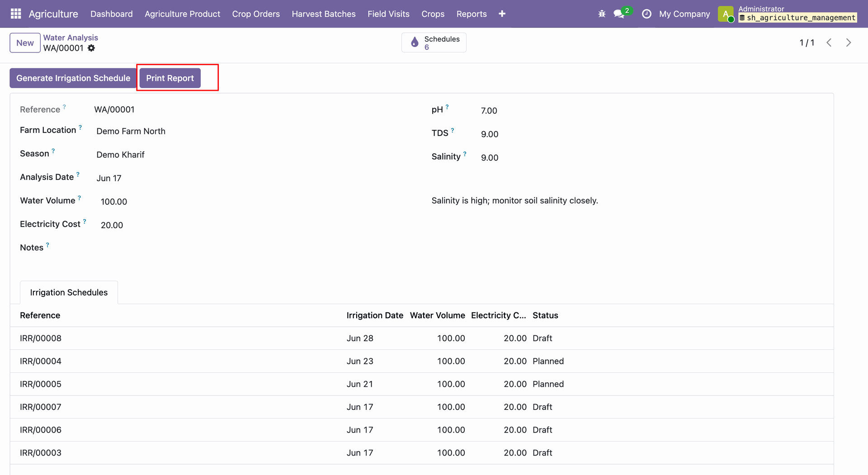Click Generate Irrigation Schedule button
This screenshot has height=475, width=868.
[x=73, y=78]
